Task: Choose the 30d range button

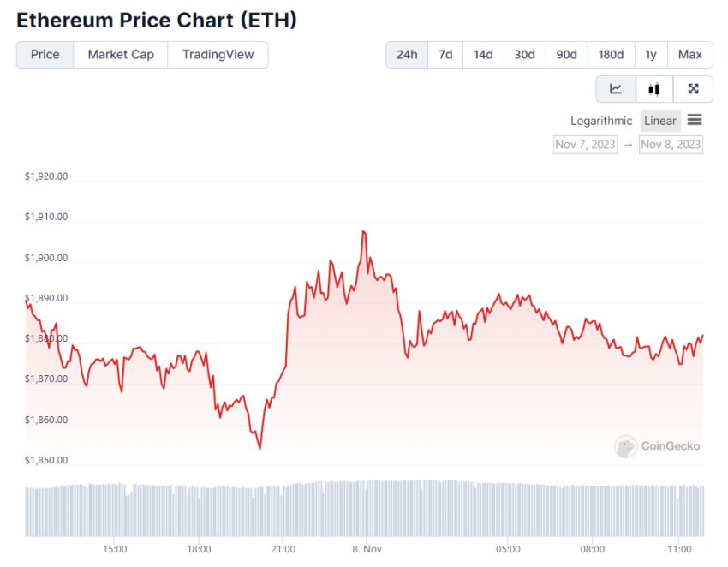Action: 525,55
